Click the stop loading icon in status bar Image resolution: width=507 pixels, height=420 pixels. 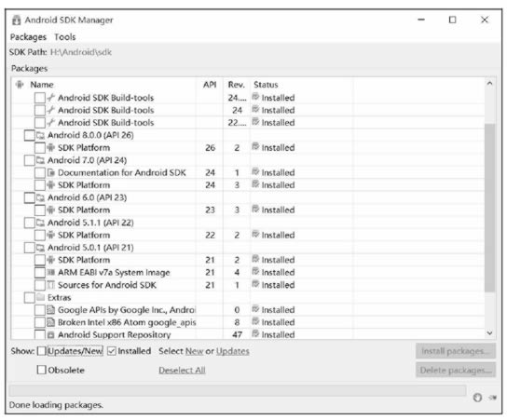tap(477, 398)
